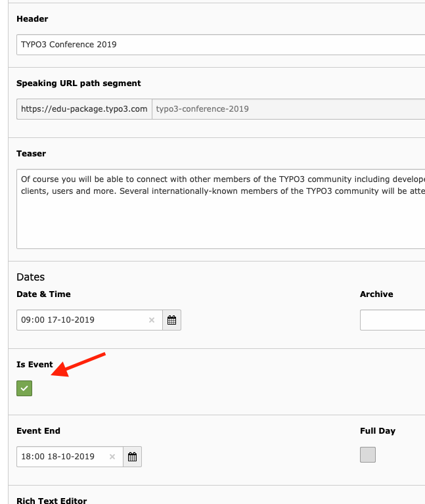The image size is (425, 504).
Task: Click the Teaser field label
Action: (x=31, y=154)
